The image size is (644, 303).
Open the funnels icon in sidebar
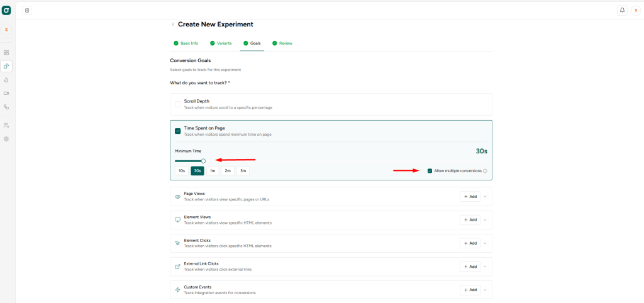tap(6, 107)
